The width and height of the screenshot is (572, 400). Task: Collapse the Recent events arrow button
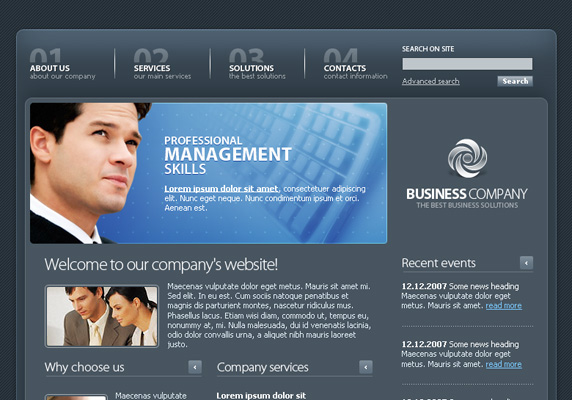tap(526, 263)
